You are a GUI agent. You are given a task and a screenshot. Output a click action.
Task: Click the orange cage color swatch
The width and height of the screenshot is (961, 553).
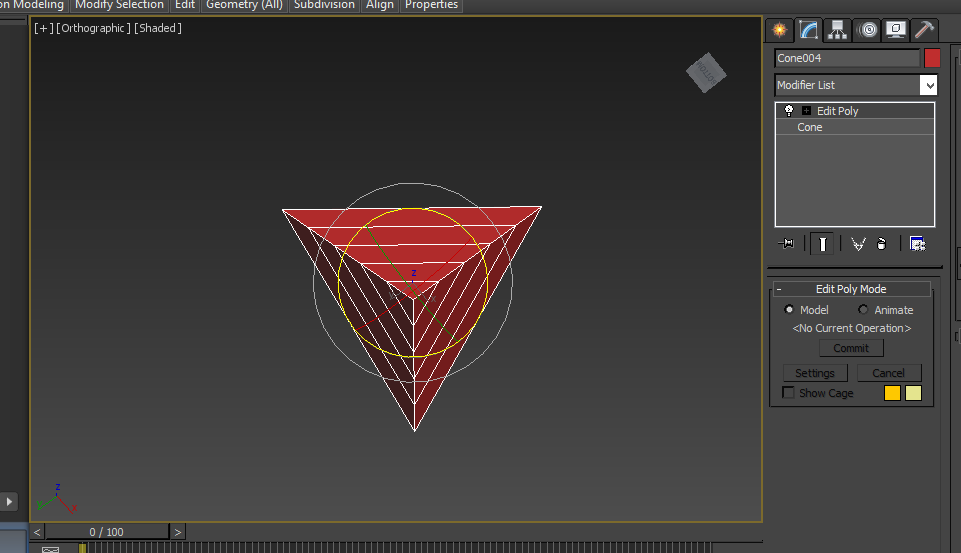point(892,393)
